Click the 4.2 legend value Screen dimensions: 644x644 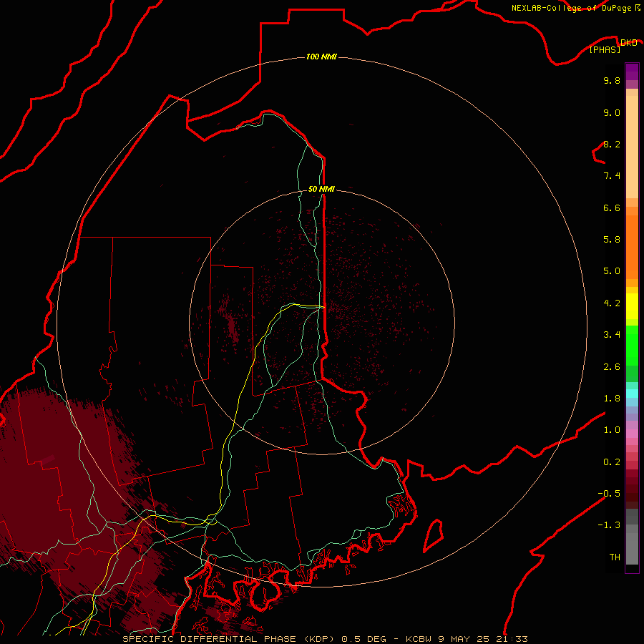coord(612,303)
